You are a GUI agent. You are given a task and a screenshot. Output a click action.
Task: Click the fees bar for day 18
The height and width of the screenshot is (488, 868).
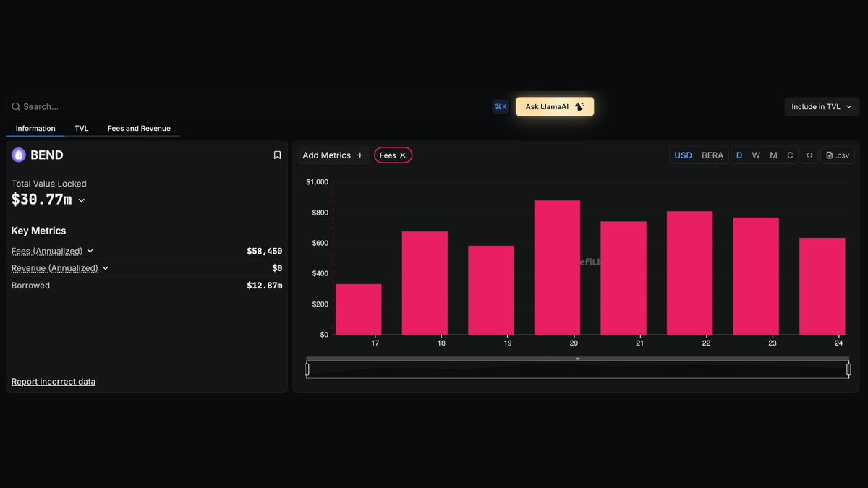pyautogui.click(x=425, y=283)
